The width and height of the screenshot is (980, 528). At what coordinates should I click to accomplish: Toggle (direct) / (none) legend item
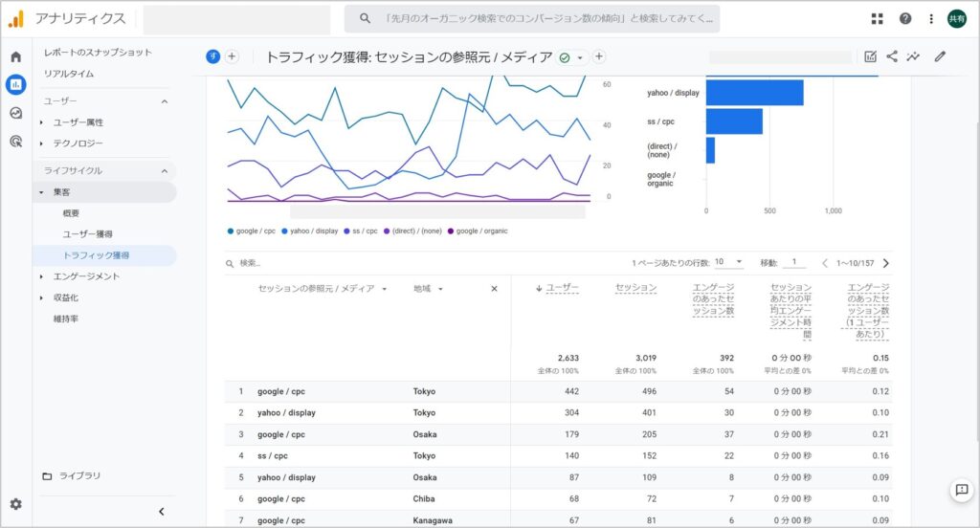(412, 231)
